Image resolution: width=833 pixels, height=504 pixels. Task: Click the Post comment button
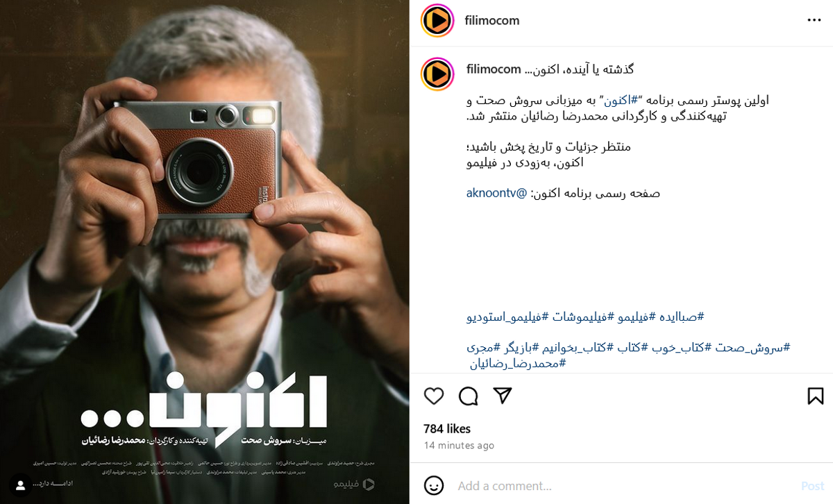pyautogui.click(x=812, y=486)
